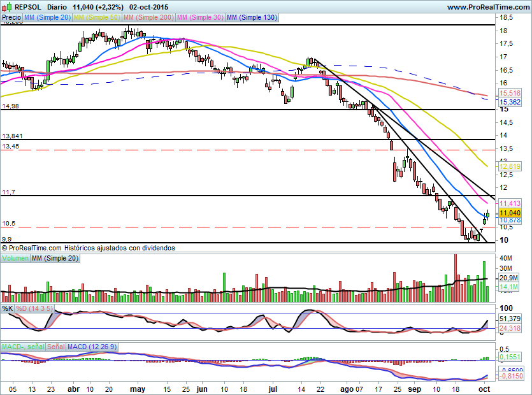Viewport: 532px width, 395px height.
Task: Select the volume MM (Simple 20) label
Action: 55,258
